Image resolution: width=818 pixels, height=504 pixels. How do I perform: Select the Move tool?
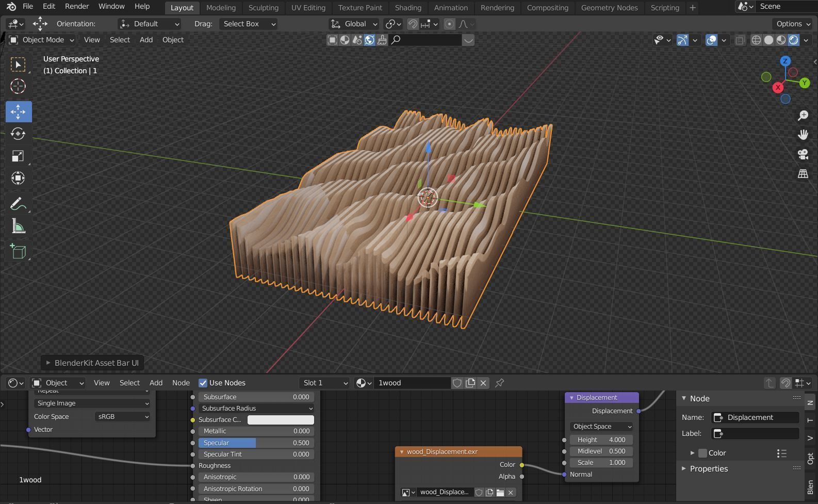[18, 111]
